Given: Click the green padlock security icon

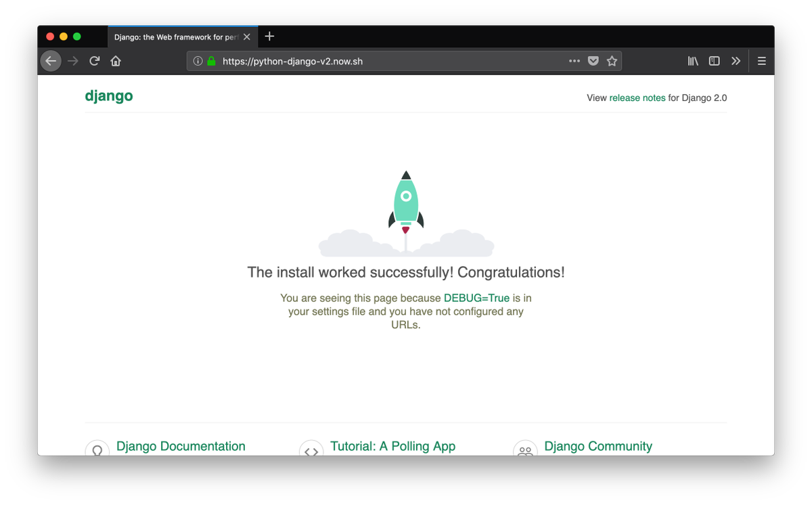Looking at the screenshot, I should click(211, 61).
